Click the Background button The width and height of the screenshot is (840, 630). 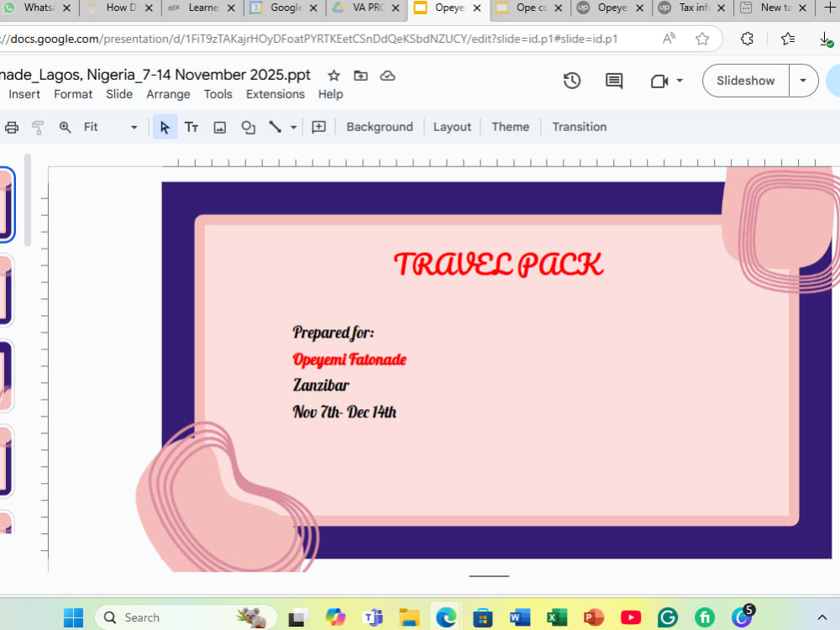point(380,127)
